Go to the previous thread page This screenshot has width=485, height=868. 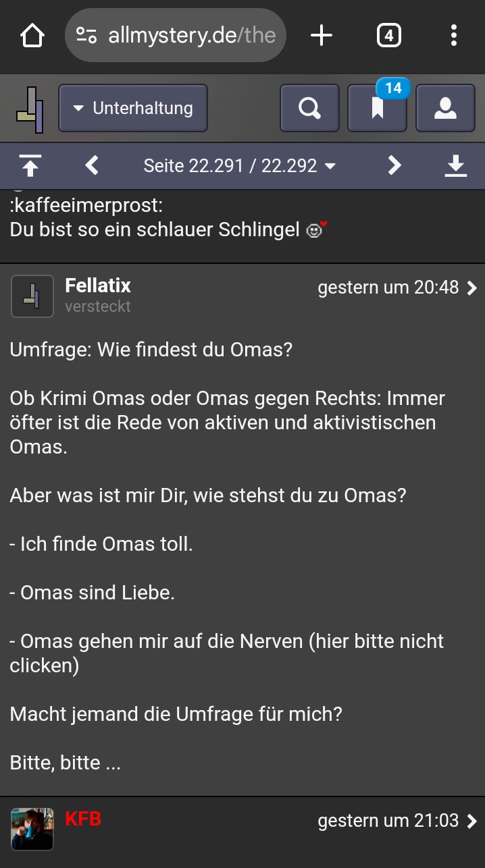pos(93,165)
